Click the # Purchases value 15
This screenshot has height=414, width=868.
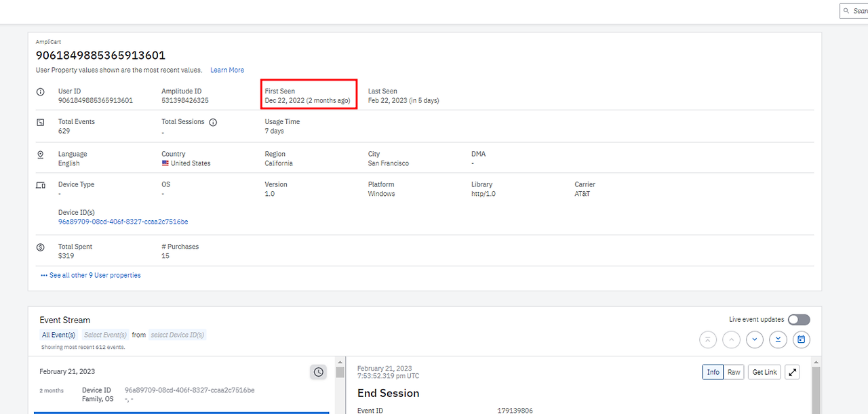pyautogui.click(x=165, y=256)
